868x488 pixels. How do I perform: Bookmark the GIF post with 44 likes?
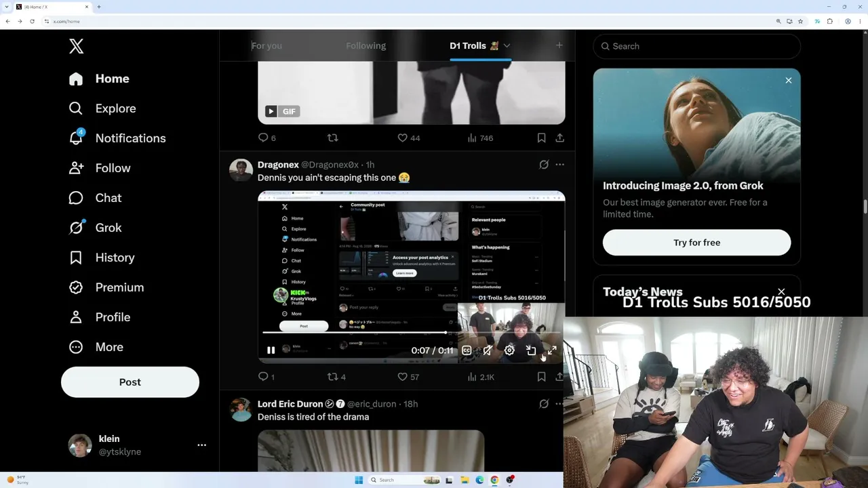click(541, 138)
